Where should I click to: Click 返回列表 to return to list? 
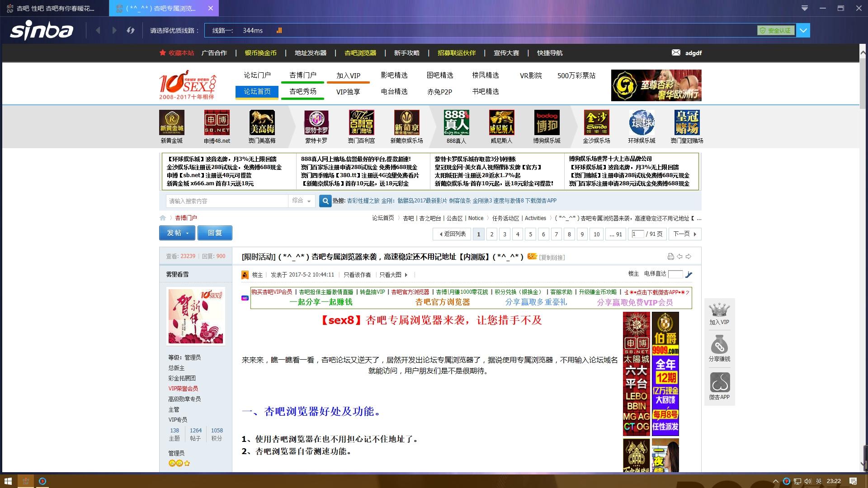452,234
